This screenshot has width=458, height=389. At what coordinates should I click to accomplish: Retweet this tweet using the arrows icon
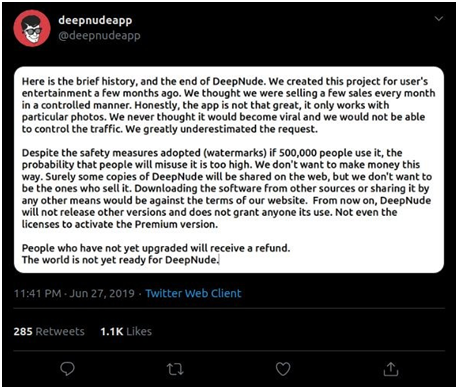[175, 369]
